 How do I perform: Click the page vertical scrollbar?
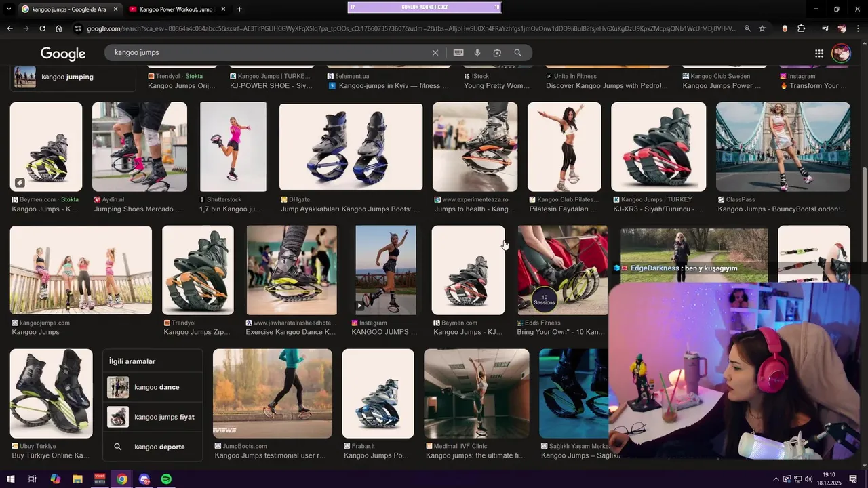click(864, 216)
